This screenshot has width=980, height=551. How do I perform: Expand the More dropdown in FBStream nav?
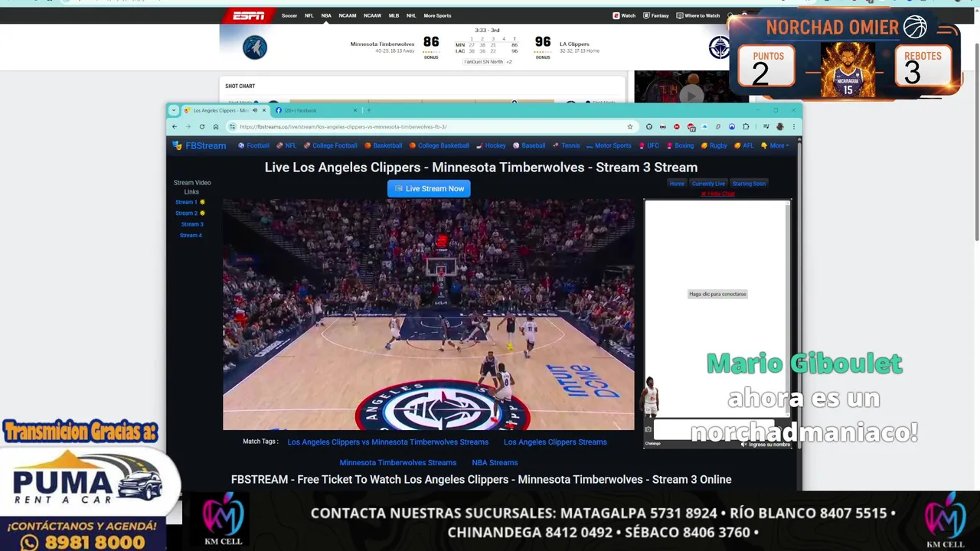point(774,145)
